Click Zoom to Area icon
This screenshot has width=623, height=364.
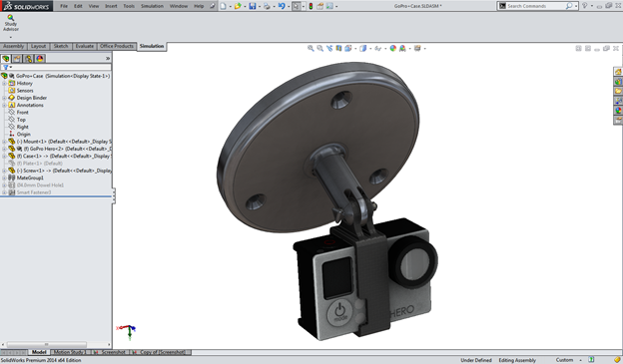click(x=320, y=49)
